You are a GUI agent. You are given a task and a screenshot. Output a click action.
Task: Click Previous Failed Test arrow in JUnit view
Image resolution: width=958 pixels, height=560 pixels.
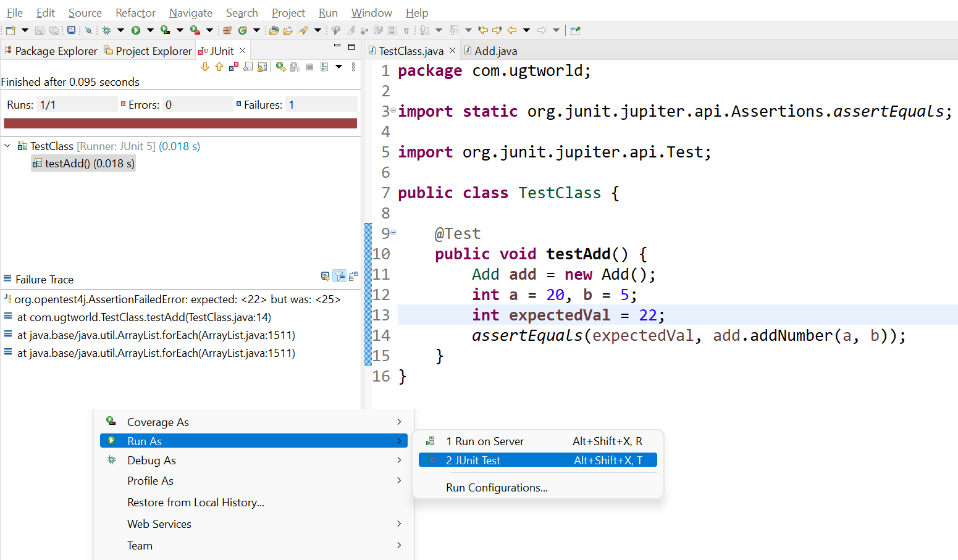tap(219, 67)
